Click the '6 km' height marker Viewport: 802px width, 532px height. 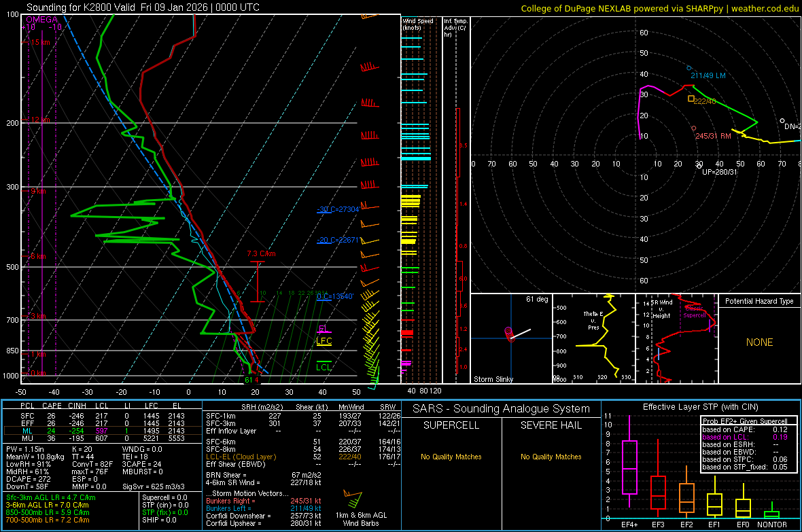(x=38, y=256)
